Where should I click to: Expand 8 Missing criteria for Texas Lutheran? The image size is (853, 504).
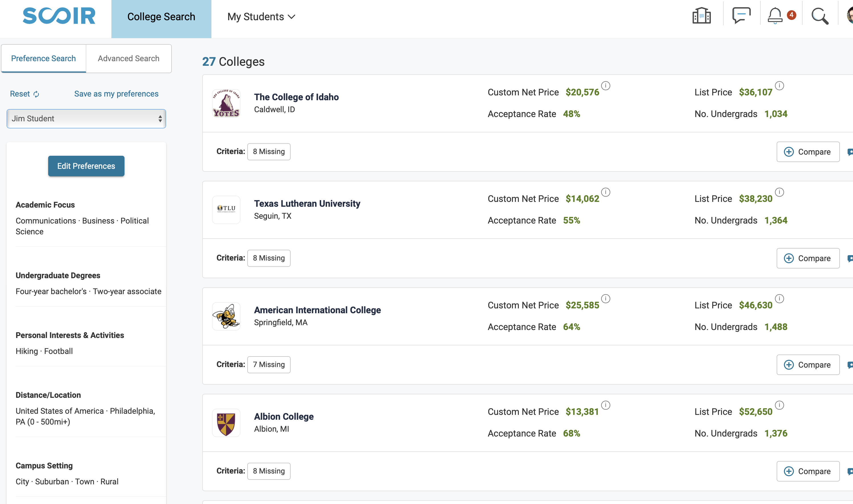[269, 258]
